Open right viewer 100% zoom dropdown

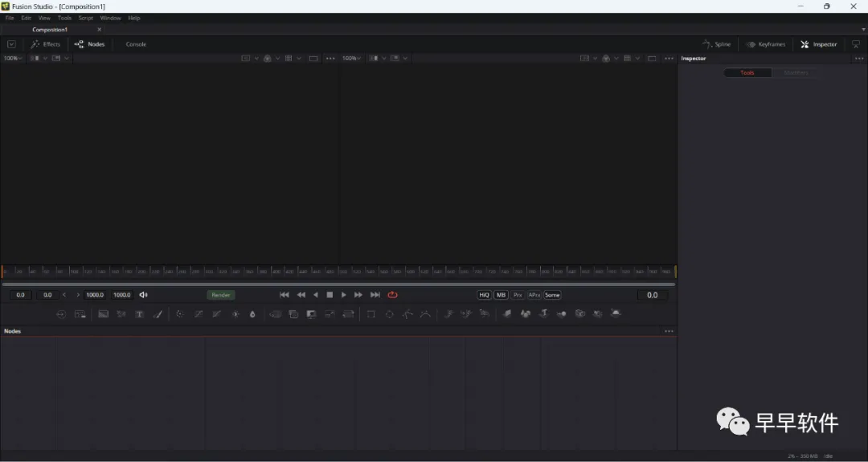(351, 58)
